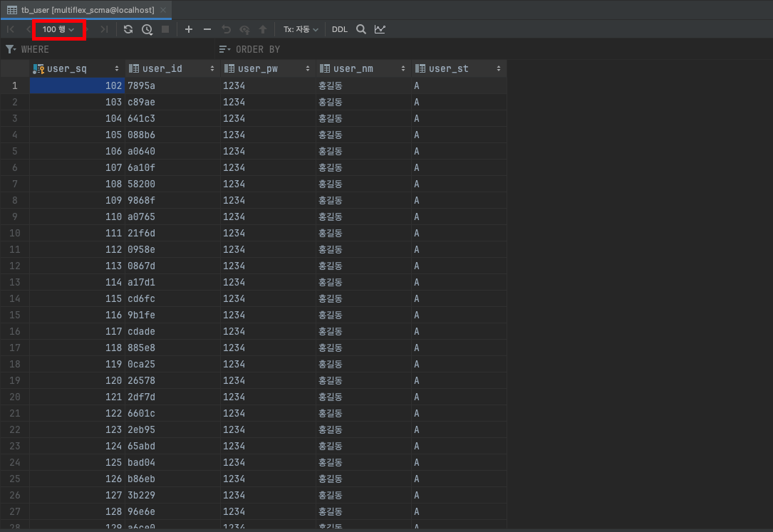Screen dimensions: 773x532
Task: Select row number 10 in the gutter
Action: click(15, 233)
